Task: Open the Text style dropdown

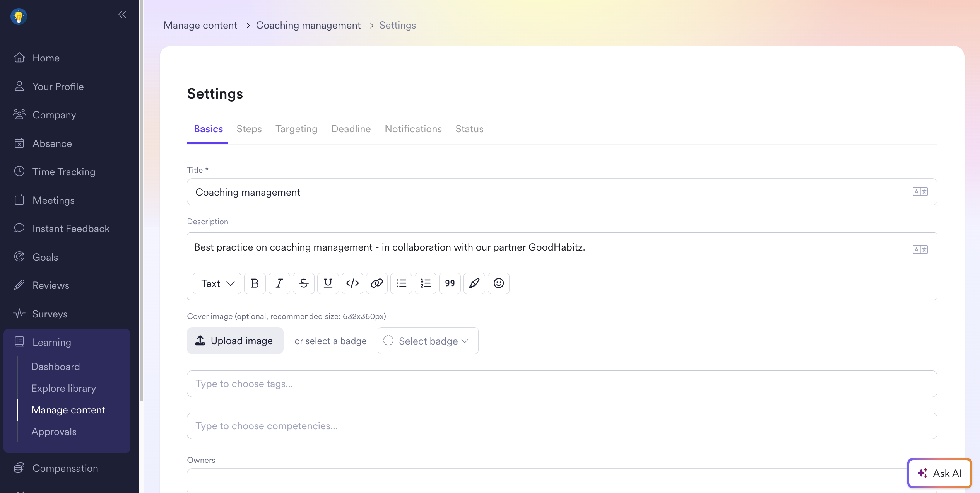Action: tap(217, 283)
